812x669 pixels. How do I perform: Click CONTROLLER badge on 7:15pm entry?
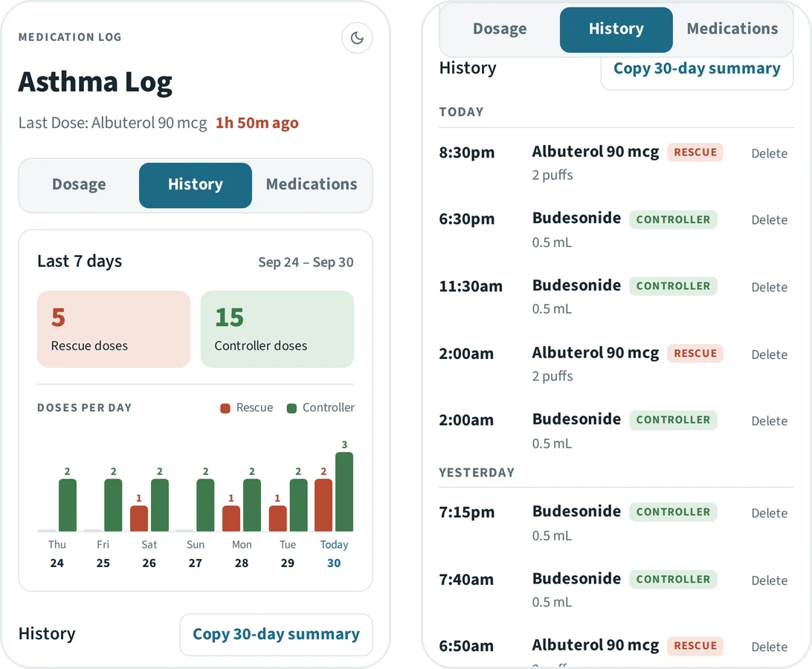point(673,511)
